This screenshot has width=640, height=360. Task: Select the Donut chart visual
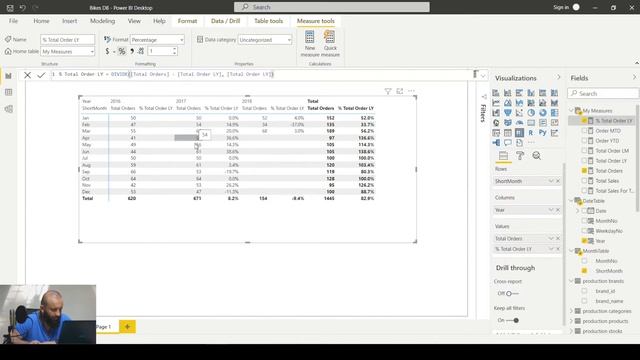pyautogui.click(x=542, y=113)
